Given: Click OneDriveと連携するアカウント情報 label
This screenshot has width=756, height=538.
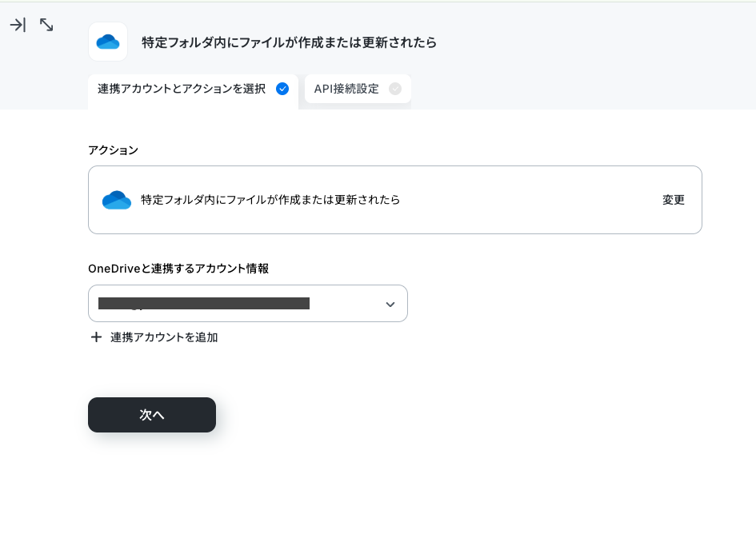Looking at the screenshot, I should click(x=178, y=269).
